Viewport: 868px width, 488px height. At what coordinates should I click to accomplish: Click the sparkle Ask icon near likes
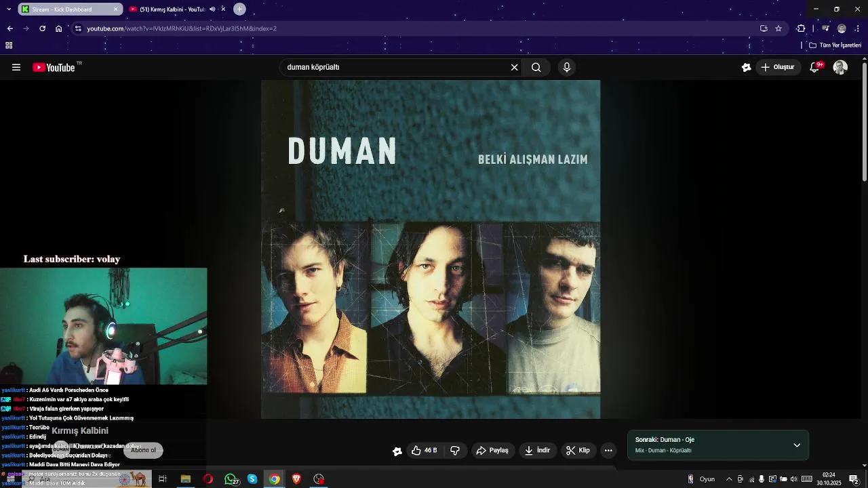(x=397, y=451)
